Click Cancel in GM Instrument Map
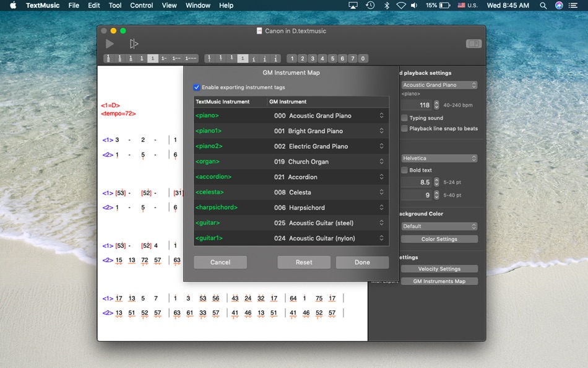 pos(220,262)
